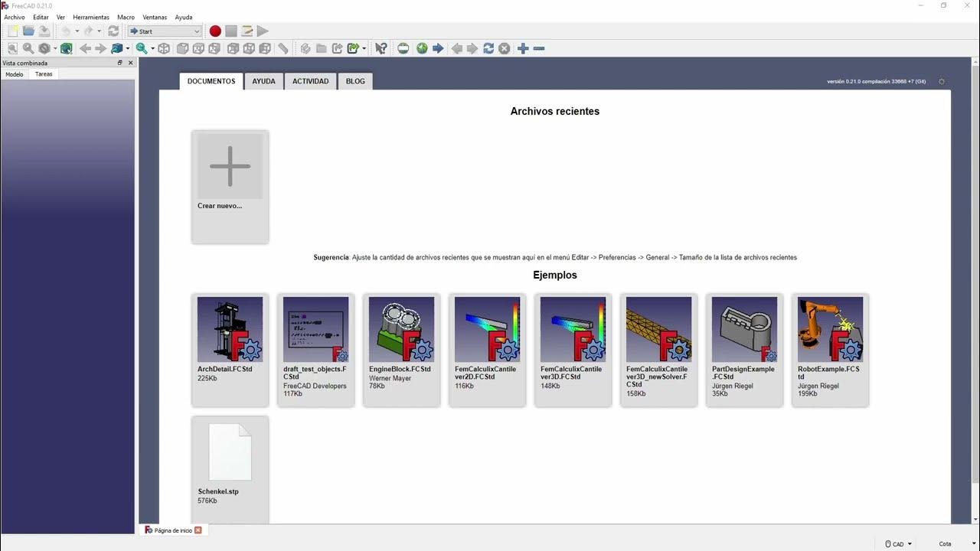Screen dimensions: 980x551
Task: Open the CAD navigation style dropdown
Action: [x=899, y=544]
